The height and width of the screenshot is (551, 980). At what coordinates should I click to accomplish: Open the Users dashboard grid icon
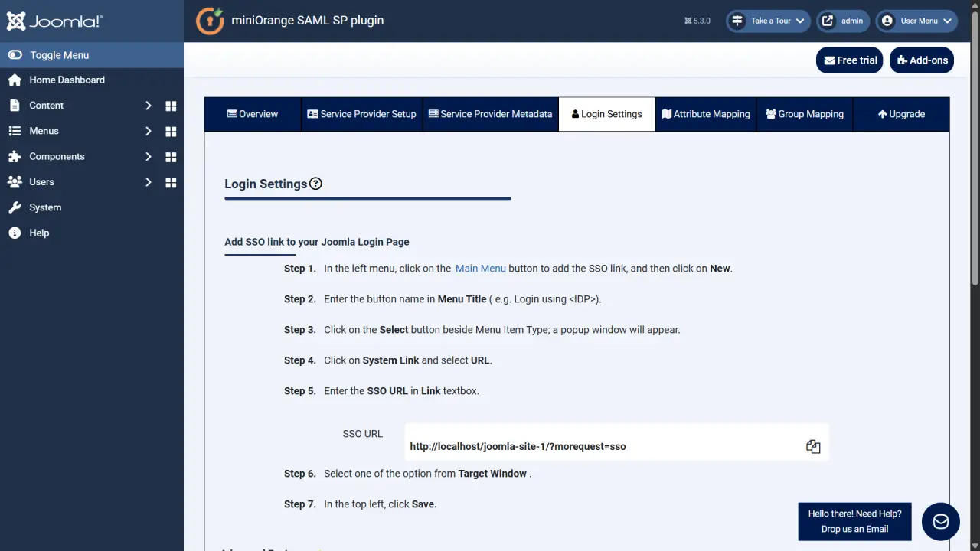[171, 182]
